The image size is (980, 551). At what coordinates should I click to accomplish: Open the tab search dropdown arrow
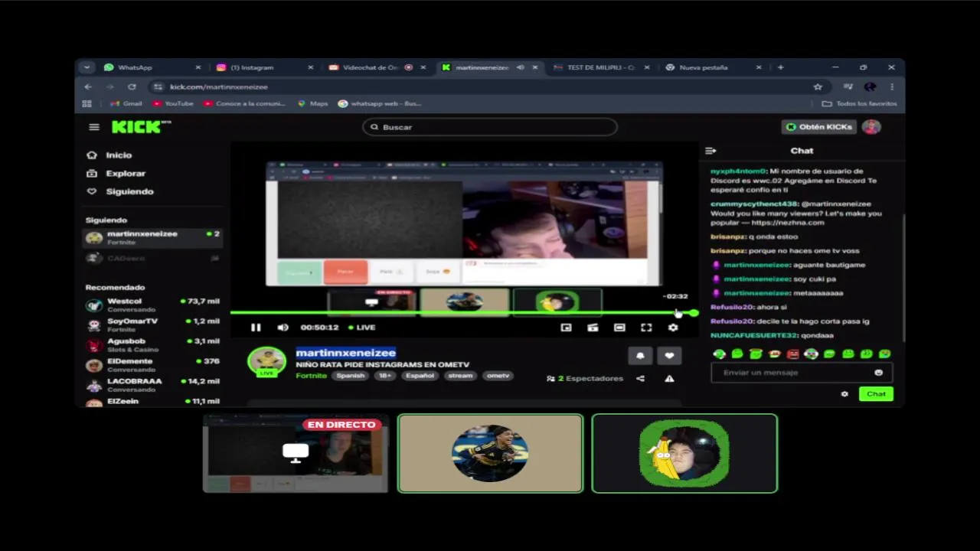pyautogui.click(x=87, y=67)
